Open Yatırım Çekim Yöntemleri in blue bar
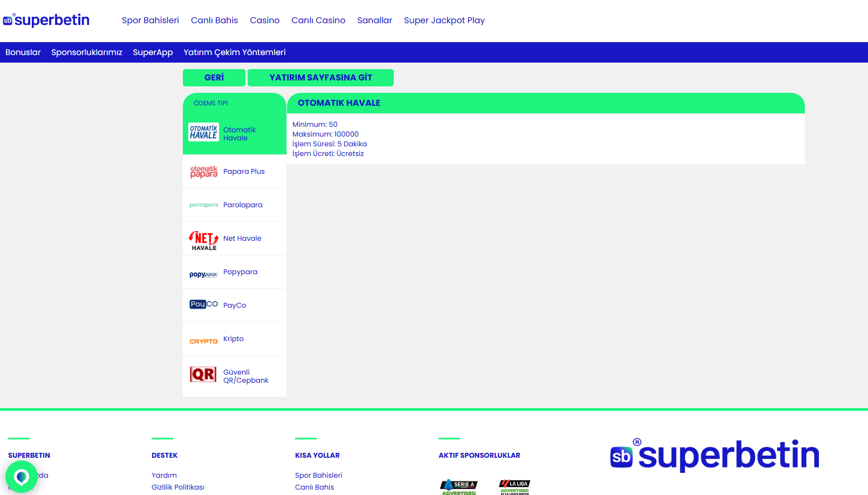Screen dimensions: 868x495 tap(235, 52)
